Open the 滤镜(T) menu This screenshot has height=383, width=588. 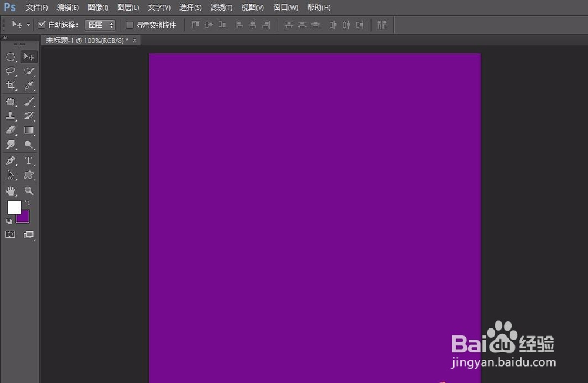(221, 8)
